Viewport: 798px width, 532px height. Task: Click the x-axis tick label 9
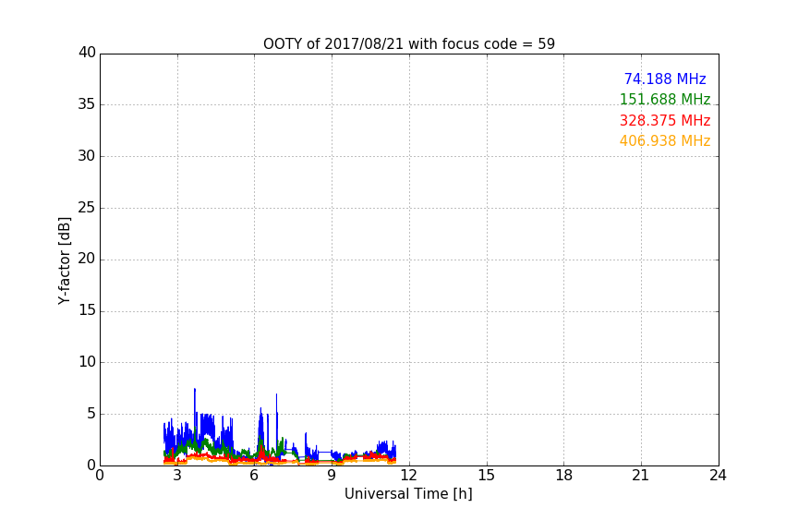[x=332, y=476]
